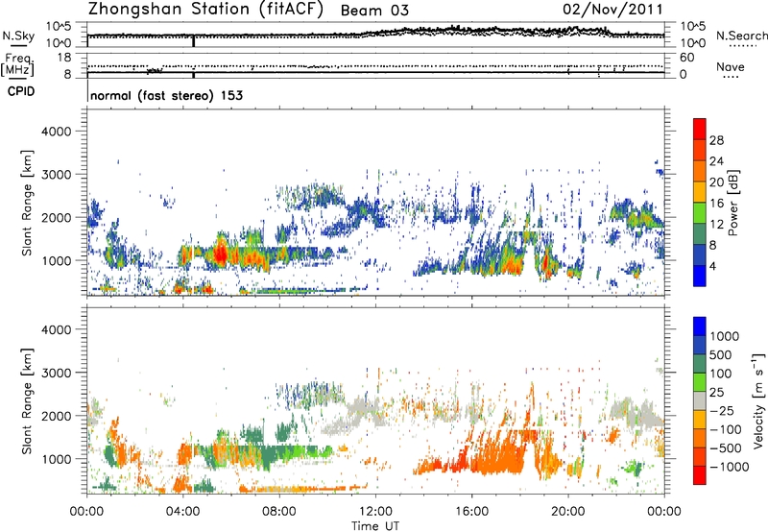Image resolution: width=768 pixels, height=532 pixels.
Task: Click the '10^5' label beside N.Sky
Action: (59, 26)
